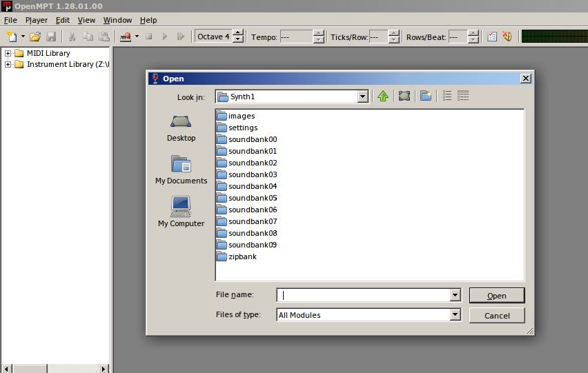Switch file dialog to list view
588x373 pixels.
[447, 97]
